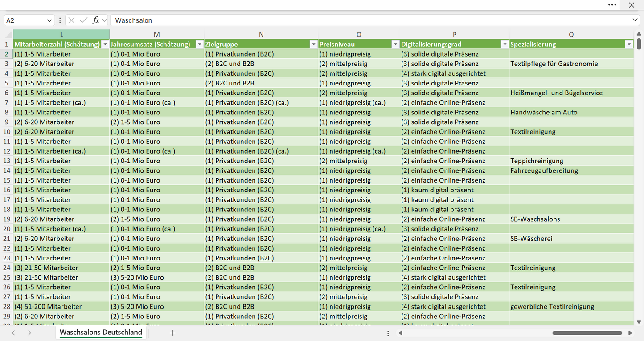Select column N header
Screen dimensions: 644x341
(261, 34)
